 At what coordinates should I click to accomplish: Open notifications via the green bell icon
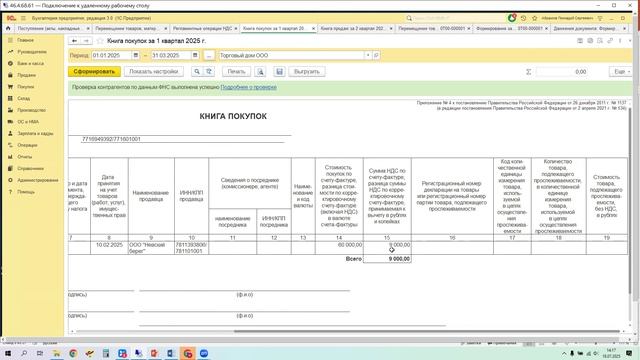[512, 18]
